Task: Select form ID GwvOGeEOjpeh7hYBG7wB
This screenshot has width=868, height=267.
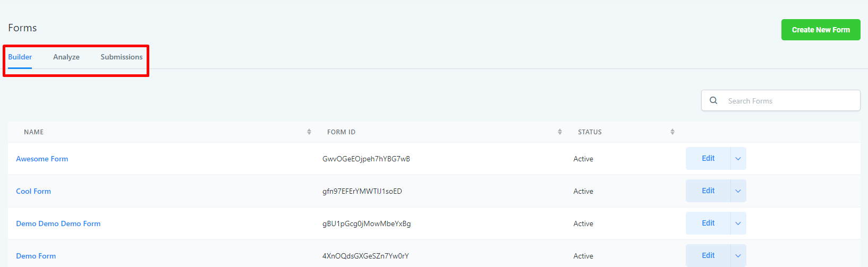Action: [x=366, y=159]
